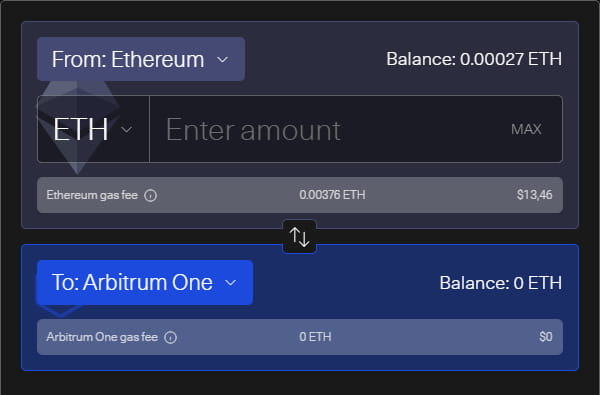The height and width of the screenshot is (395, 600).
Task: Set the amount with the MAX button
Action: 526,129
